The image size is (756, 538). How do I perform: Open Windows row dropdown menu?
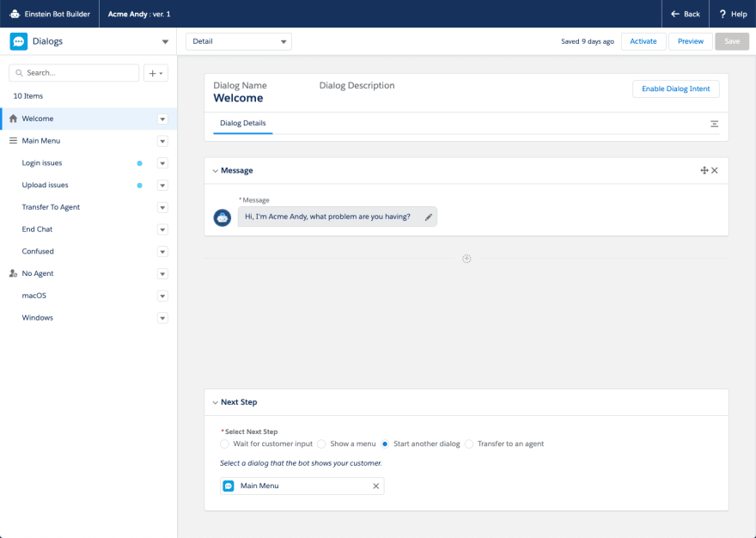pyautogui.click(x=162, y=319)
